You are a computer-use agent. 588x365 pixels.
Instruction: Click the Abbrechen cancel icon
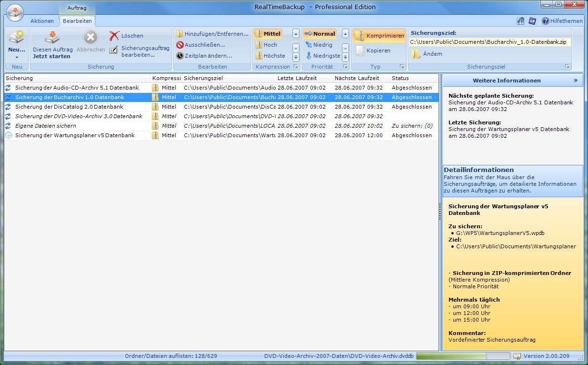(x=90, y=38)
